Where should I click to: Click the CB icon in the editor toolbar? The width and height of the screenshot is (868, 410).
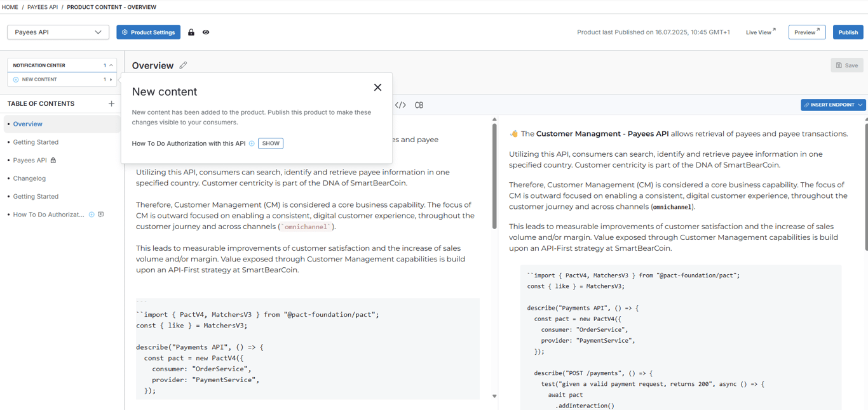[x=419, y=105]
